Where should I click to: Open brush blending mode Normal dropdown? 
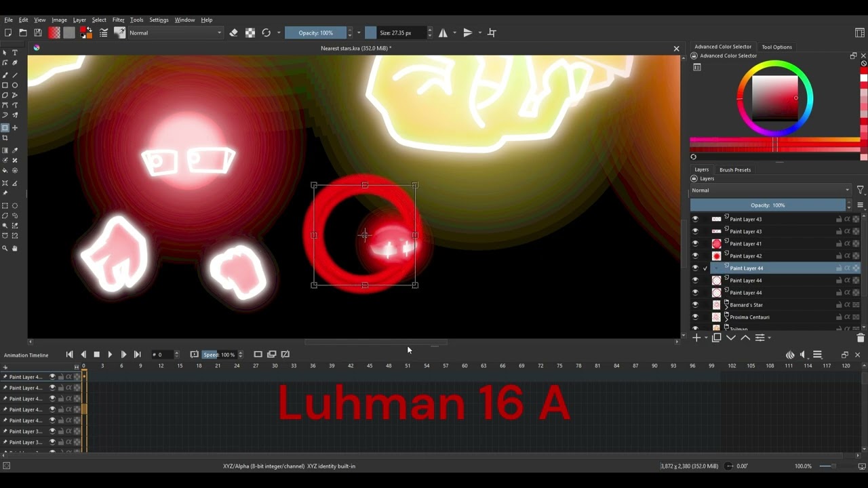pyautogui.click(x=176, y=33)
